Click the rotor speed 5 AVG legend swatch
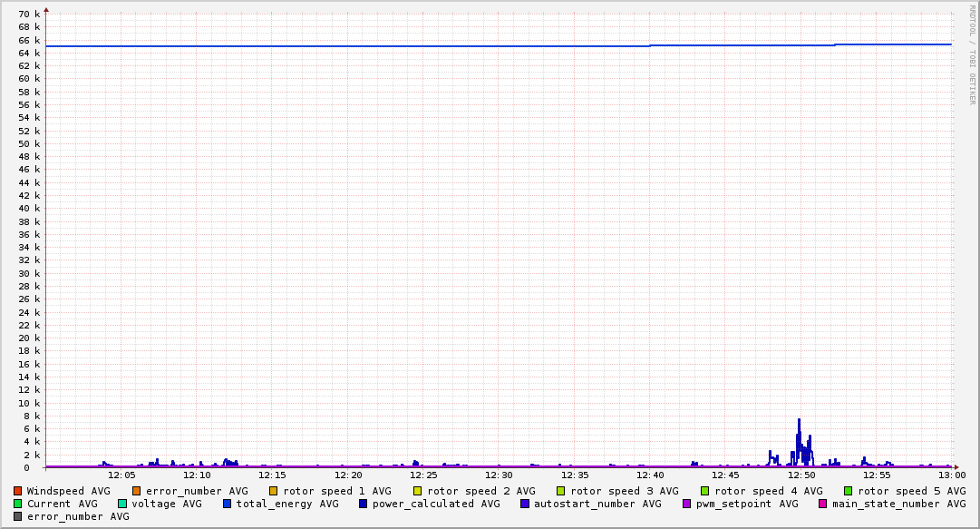This screenshot has height=529, width=980. coord(849,491)
